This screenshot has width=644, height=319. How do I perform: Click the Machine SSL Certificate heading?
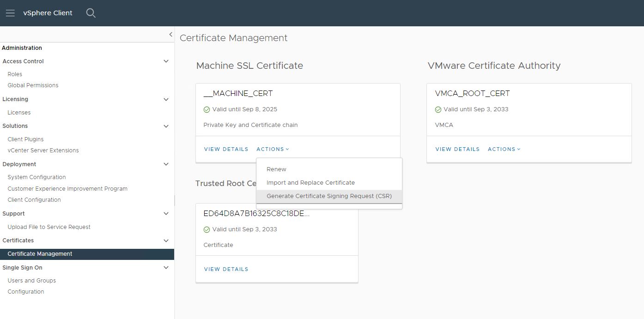(249, 66)
